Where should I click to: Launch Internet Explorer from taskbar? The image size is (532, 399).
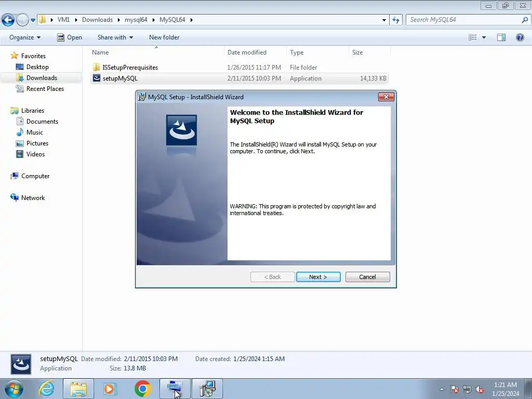46,389
